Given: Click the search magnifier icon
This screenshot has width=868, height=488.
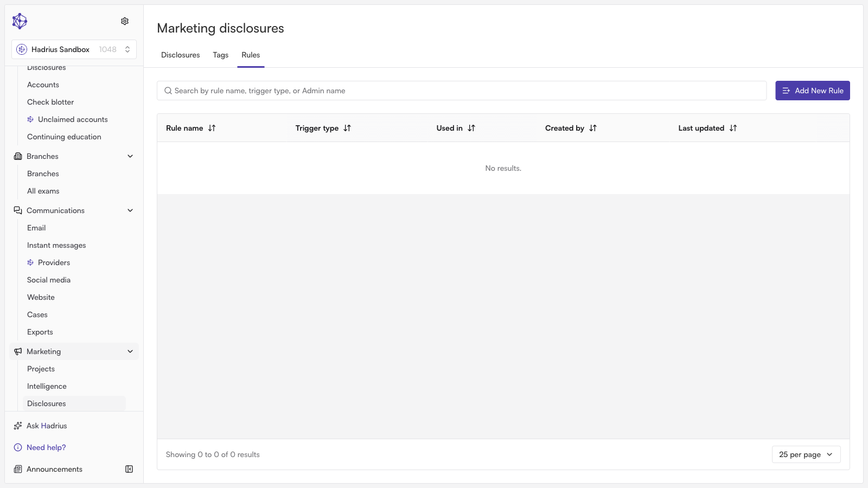Looking at the screenshot, I should pos(168,91).
